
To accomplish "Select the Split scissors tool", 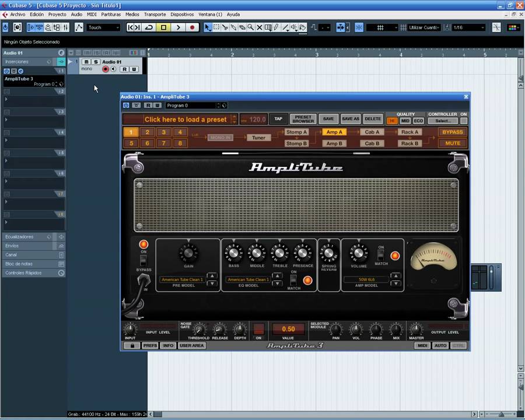I will 225,27.
